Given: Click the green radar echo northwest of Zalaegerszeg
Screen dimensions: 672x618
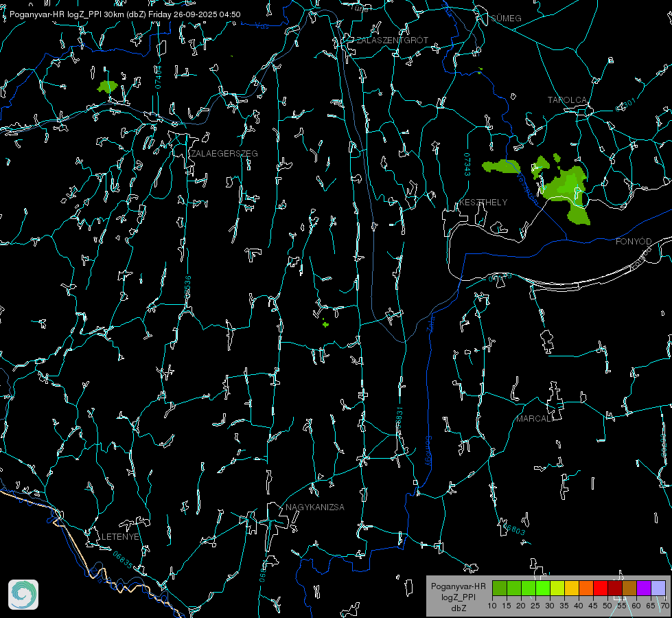Looking at the screenshot, I should click(x=107, y=87).
